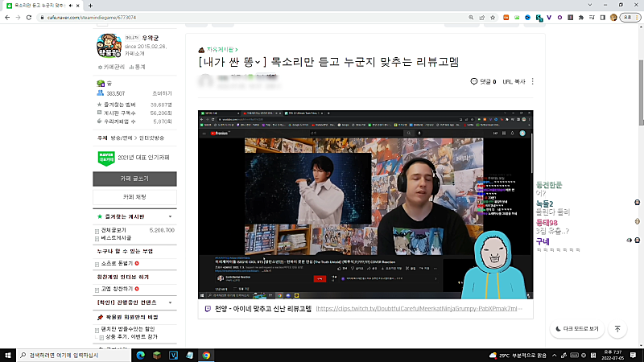644x362 pixels.
Task: Toggle dark mode with 다크 모드로 보기
Action: click(x=577, y=329)
